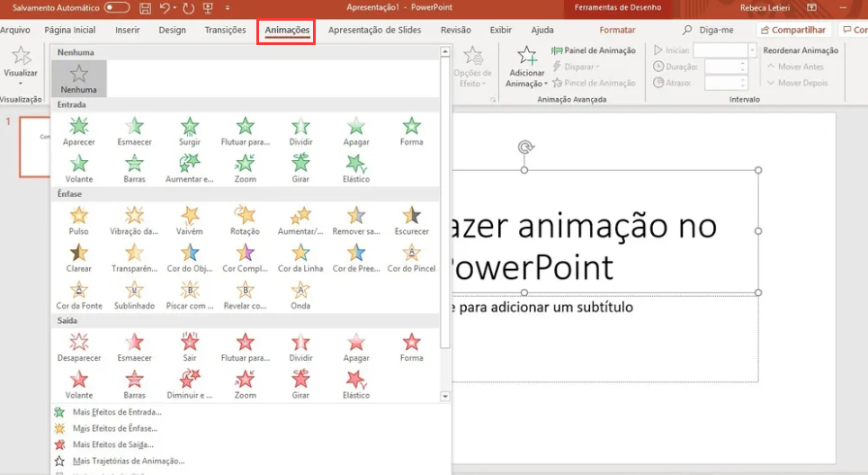Pick the Nenhuma animation option
The width and height of the screenshot is (868, 475).
point(78,78)
